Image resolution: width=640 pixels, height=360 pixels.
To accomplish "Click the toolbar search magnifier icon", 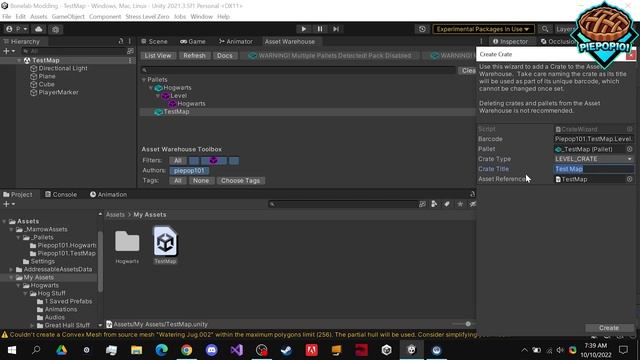I will click(544, 29).
